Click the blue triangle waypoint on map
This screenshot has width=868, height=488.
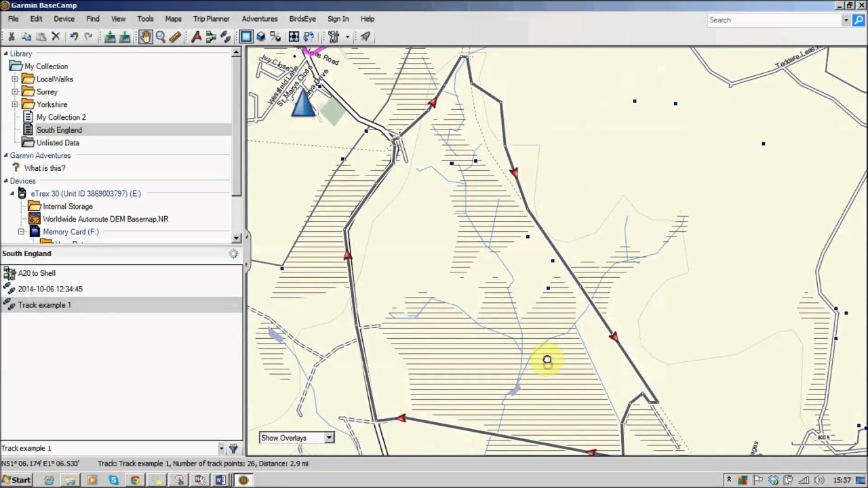pyautogui.click(x=303, y=104)
